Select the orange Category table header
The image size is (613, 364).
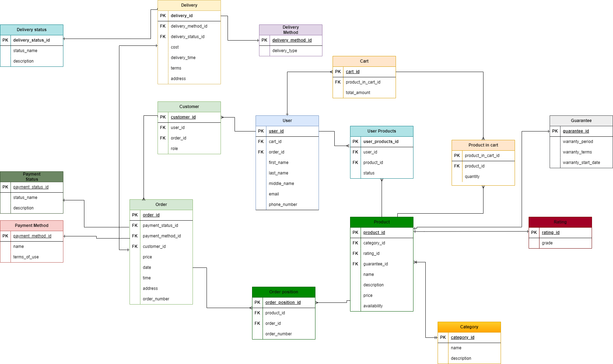(469, 327)
